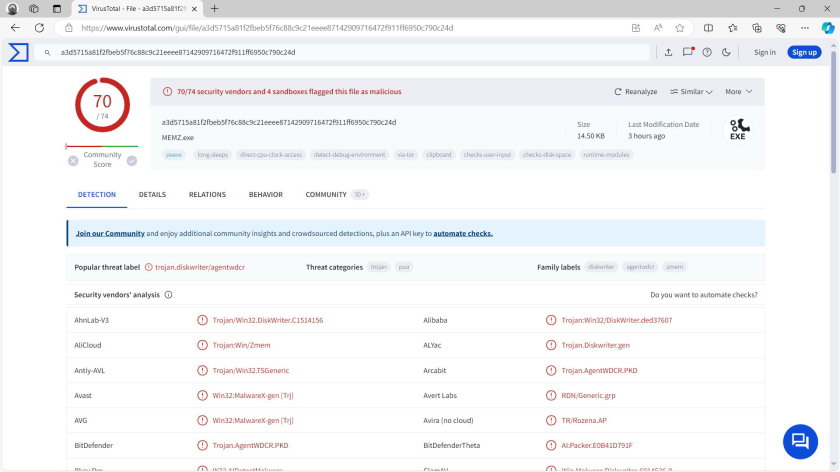Image resolution: width=840 pixels, height=472 pixels.
Task: Open browser favorites list icon
Action: [732, 28]
